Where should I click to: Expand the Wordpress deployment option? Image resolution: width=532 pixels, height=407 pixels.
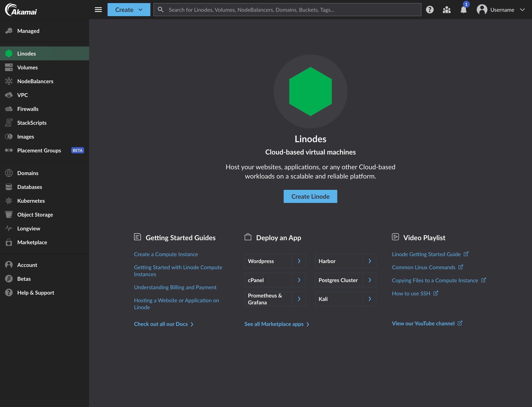point(299,261)
